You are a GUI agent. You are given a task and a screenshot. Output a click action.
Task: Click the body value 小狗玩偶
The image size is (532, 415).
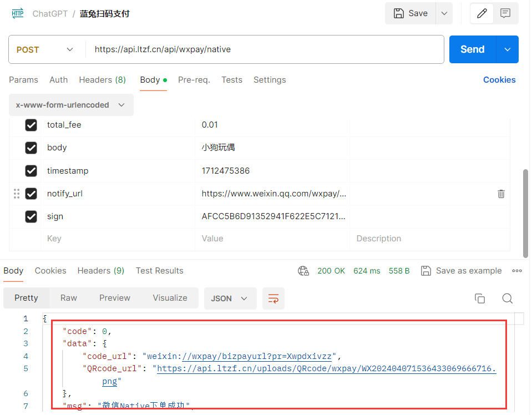pos(218,148)
